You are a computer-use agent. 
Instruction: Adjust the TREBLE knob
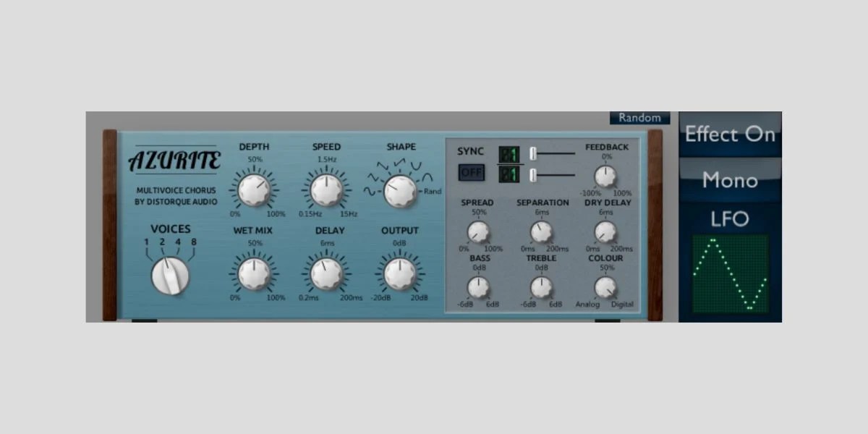(541, 287)
